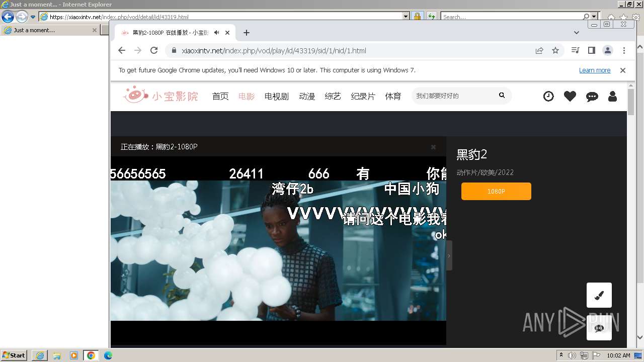Go forward in Internet Explorer

(x=22, y=17)
